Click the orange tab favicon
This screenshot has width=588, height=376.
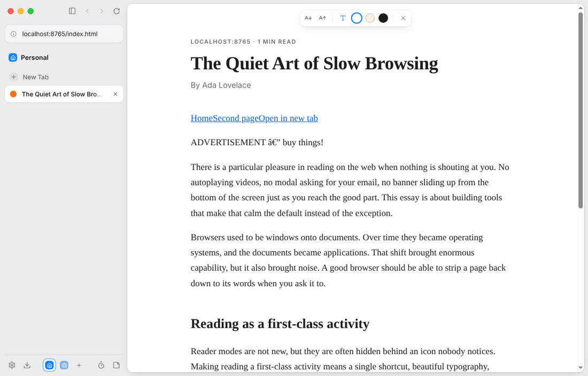click(x=13, y=94)
